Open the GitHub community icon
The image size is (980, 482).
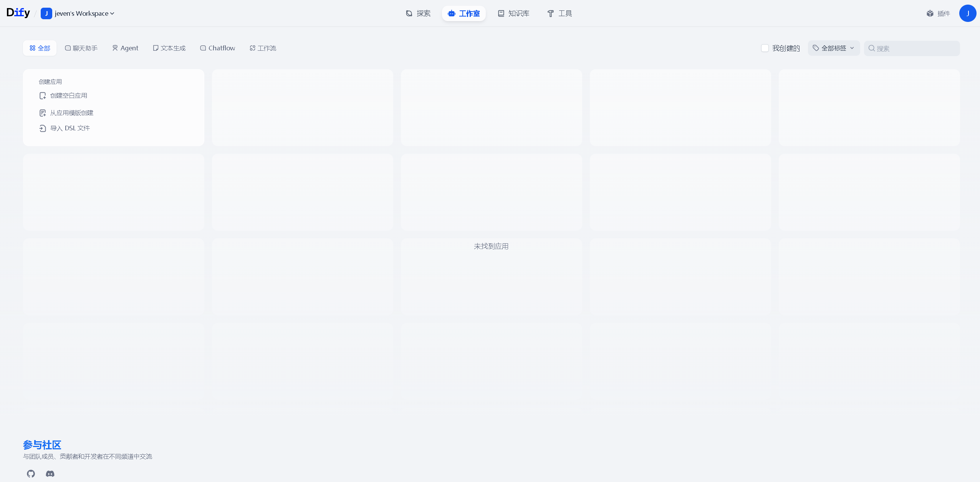[31, 474]
